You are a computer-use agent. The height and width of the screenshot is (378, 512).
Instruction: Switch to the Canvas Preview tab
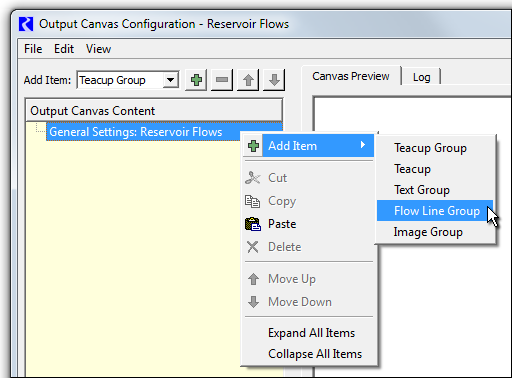pos(351,76)
